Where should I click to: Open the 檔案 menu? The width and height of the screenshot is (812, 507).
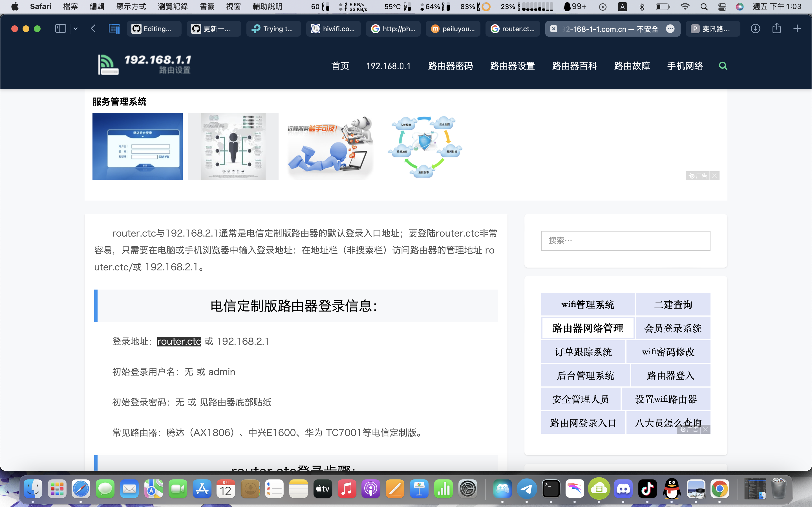click(70, 6)
